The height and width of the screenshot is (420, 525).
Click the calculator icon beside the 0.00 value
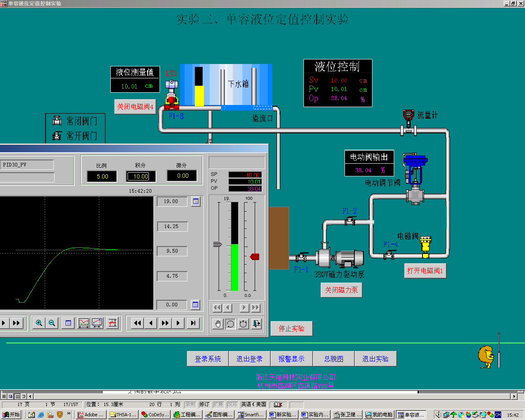click(196, 305)
